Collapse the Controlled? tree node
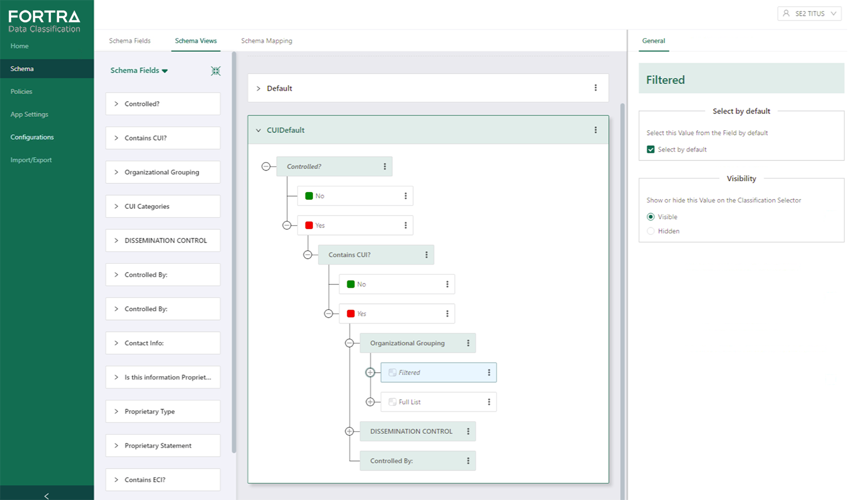 click(266, 167)
